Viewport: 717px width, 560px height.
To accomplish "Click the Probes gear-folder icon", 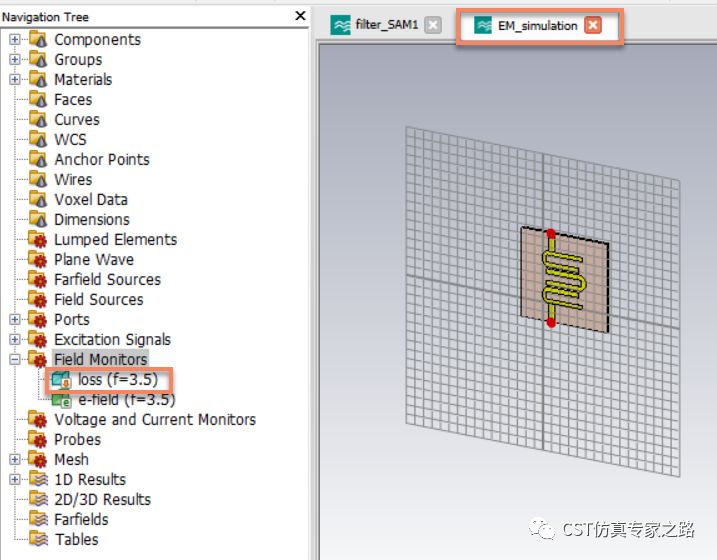I will (x=38, y=439).
